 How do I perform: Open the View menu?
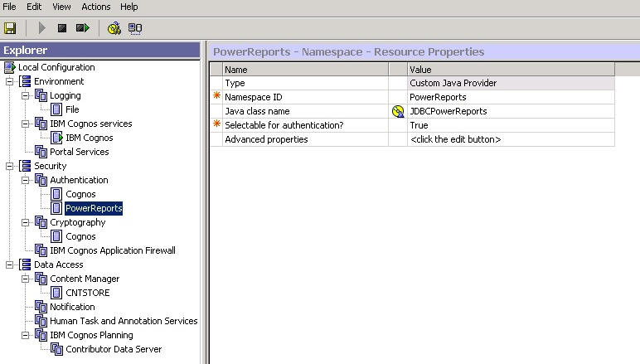pyautogui.click(x=61, y=7)
